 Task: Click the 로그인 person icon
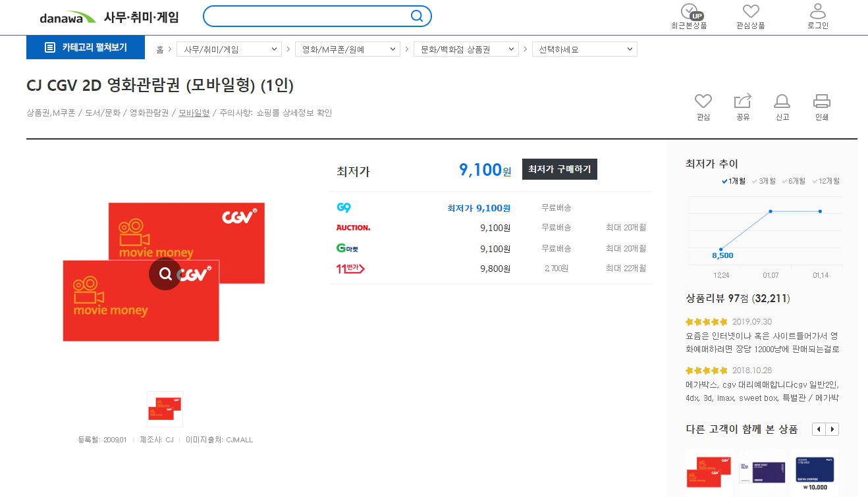pos(818,11)
